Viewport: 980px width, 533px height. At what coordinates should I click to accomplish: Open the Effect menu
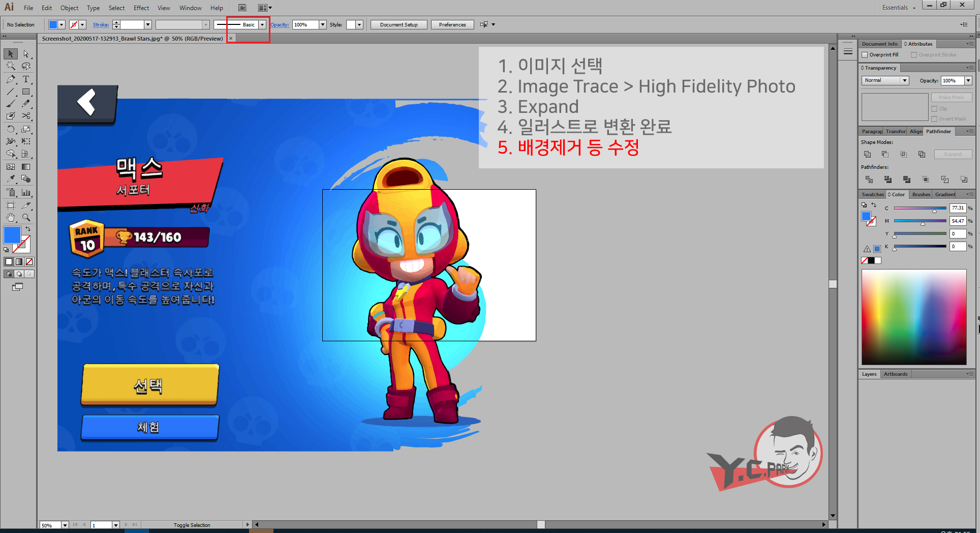tap(141, 8)
